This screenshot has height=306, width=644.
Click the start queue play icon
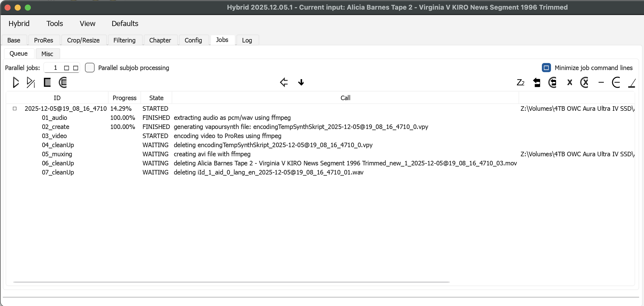[15, 82]
